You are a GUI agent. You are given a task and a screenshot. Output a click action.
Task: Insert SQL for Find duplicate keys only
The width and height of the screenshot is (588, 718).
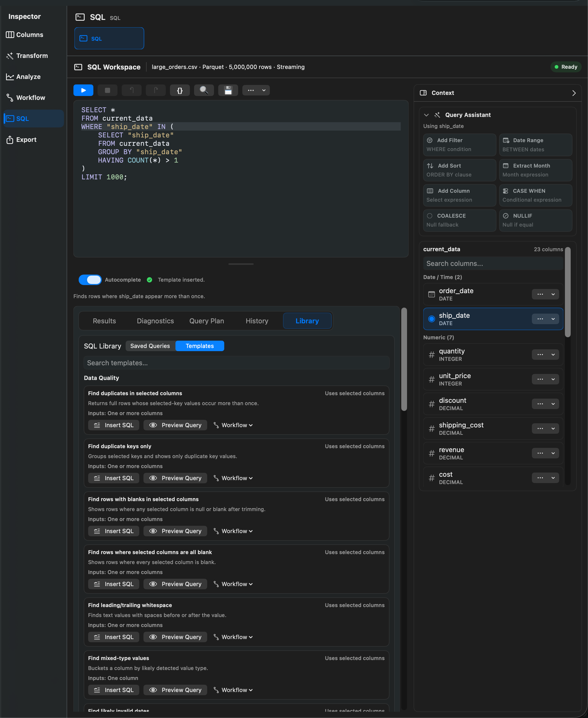(114, 478)
